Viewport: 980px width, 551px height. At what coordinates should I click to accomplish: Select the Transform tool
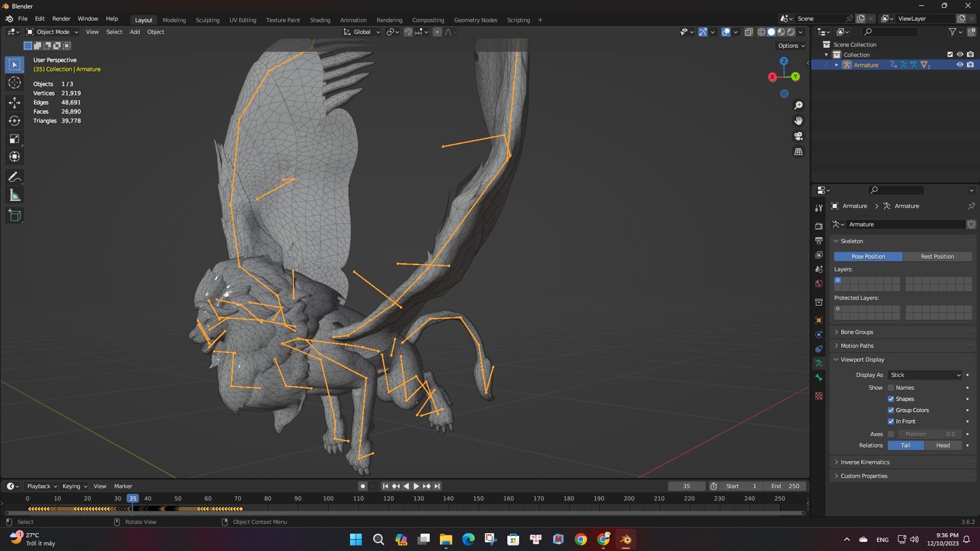pos(14,157)
